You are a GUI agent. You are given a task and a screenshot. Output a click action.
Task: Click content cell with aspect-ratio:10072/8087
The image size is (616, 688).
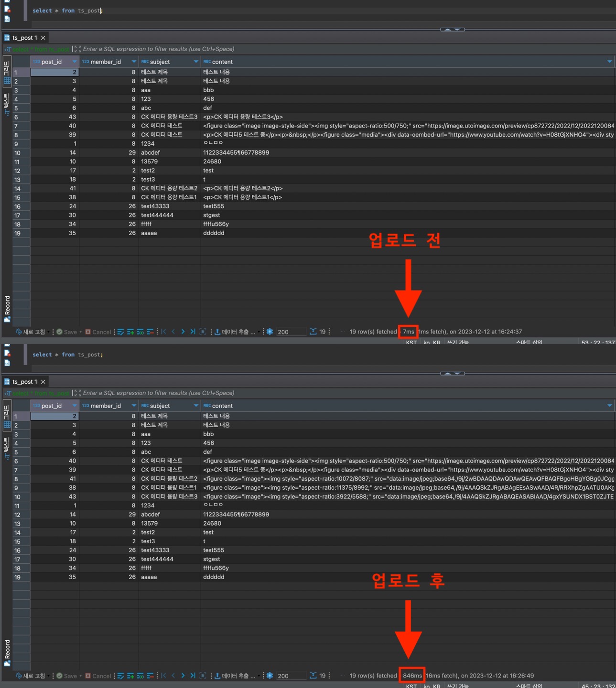pos(407,479)
